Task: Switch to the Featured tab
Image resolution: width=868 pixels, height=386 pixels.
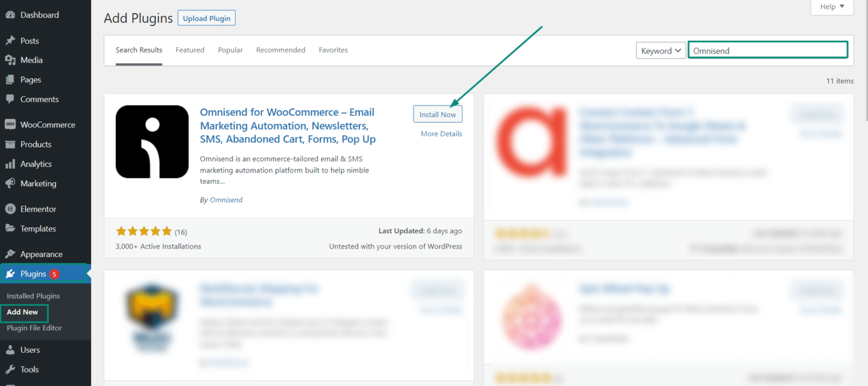Action: point(190,50)
